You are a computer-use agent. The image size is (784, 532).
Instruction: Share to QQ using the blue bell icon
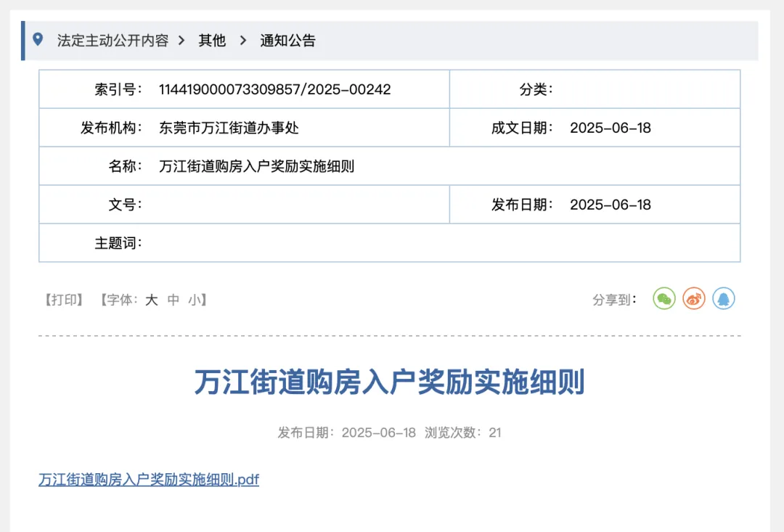click(724, 298)
